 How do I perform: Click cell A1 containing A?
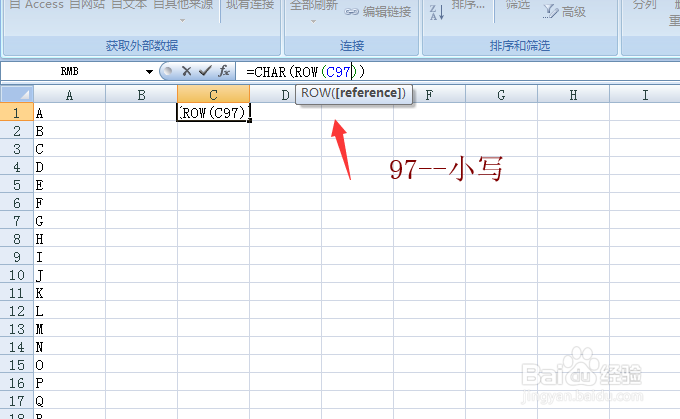point(69,113)
